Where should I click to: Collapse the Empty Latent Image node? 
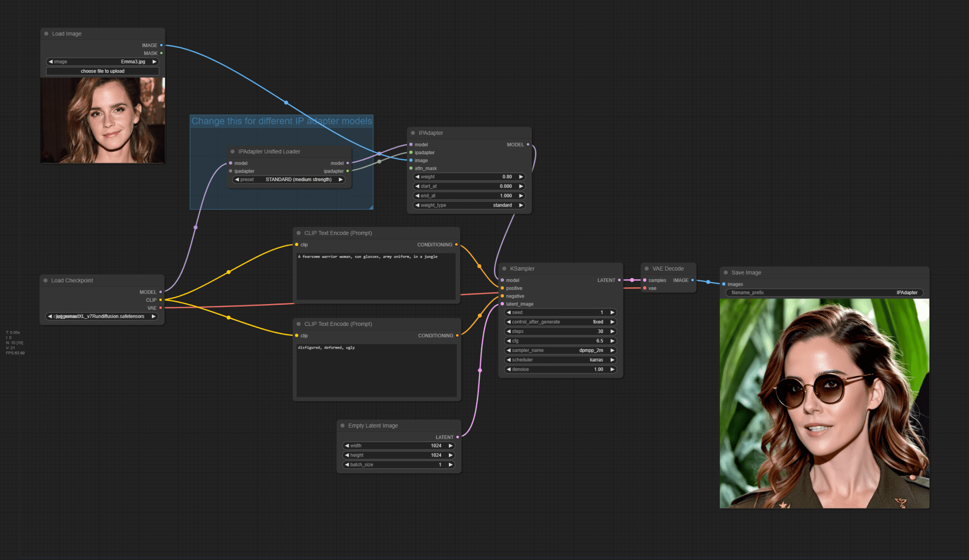343,426
